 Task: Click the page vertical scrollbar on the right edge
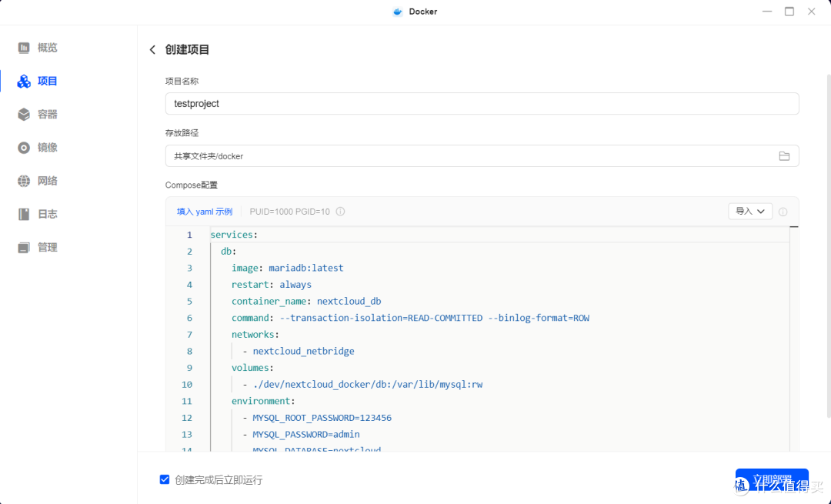pyautogui.click(x=829, y=246)
